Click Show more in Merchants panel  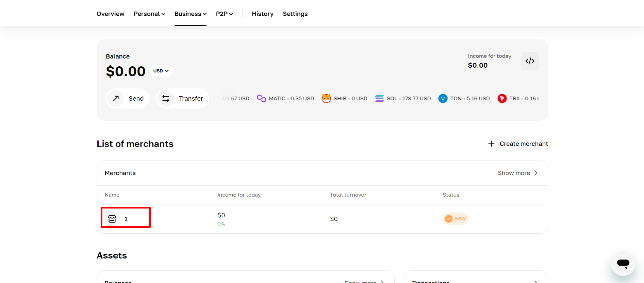tap(517, 173)
